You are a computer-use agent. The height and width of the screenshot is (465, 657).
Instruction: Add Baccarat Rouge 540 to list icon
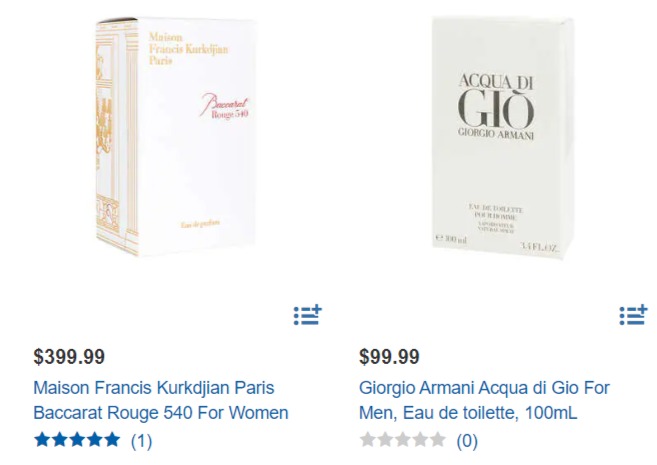pyautogui.click(x=308, y=315)
